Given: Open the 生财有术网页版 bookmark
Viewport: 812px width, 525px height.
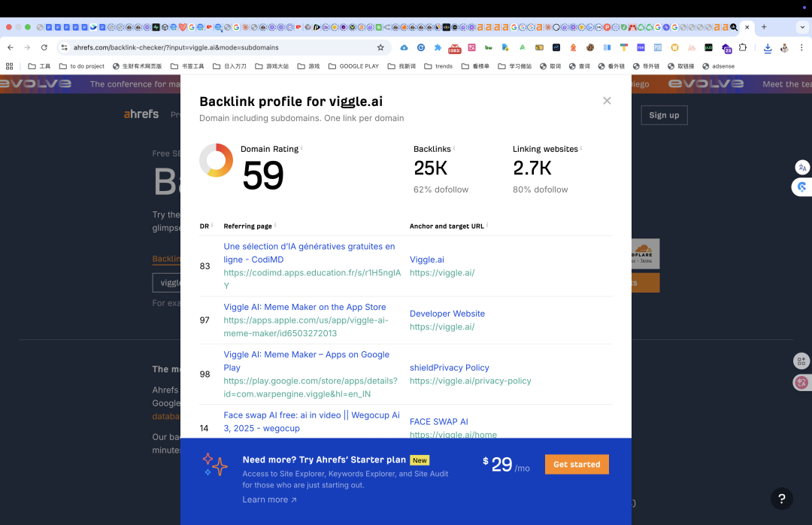Looking at the screenshot, I should [x=138, y=66].
